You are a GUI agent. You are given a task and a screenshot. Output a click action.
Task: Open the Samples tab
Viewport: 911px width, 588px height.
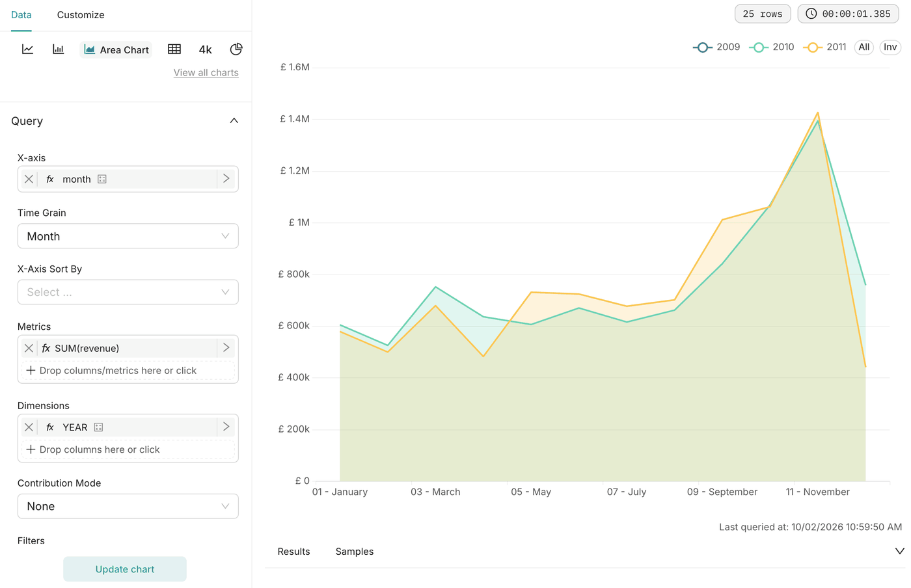355,552
